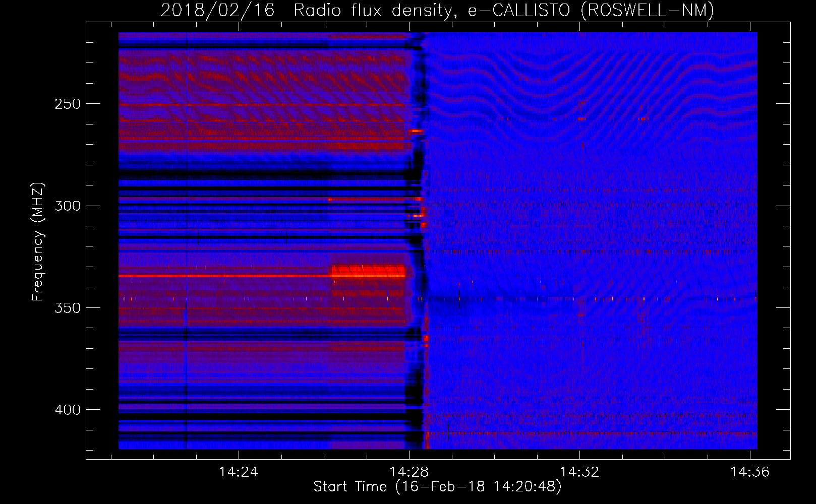
Task: Click the date '2018/02/16' in the title
Action: (x=217, y=10)
